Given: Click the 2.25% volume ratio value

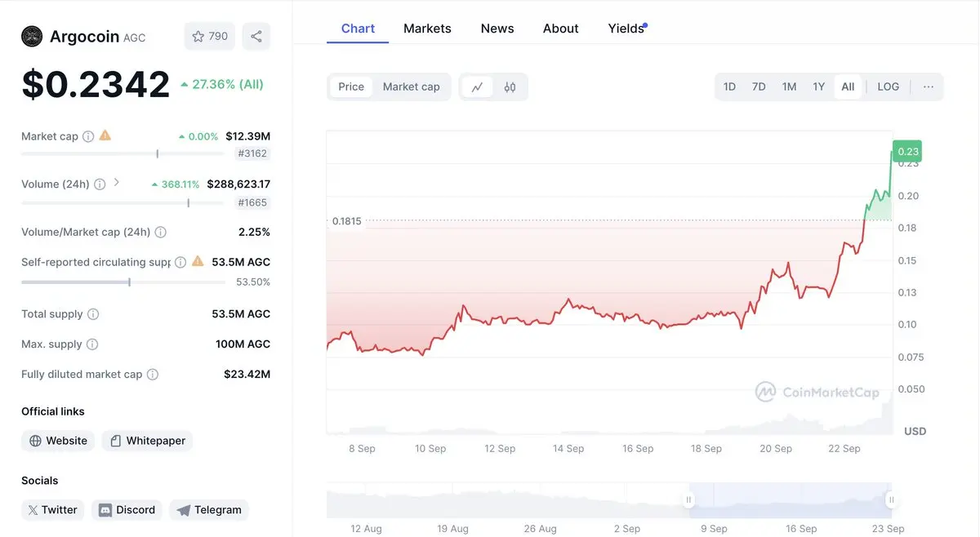Looking at the screenshot, I should coord(254,232).
